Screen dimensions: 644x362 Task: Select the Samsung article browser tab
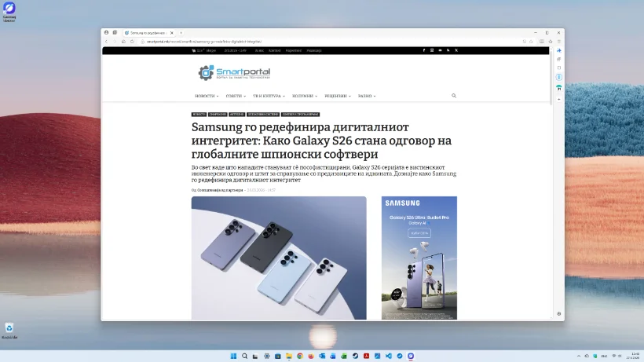coord(153,32)
